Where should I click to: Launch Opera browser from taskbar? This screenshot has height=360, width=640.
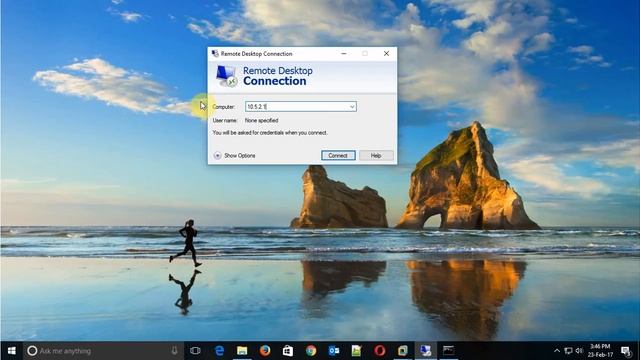coord(380,351)
